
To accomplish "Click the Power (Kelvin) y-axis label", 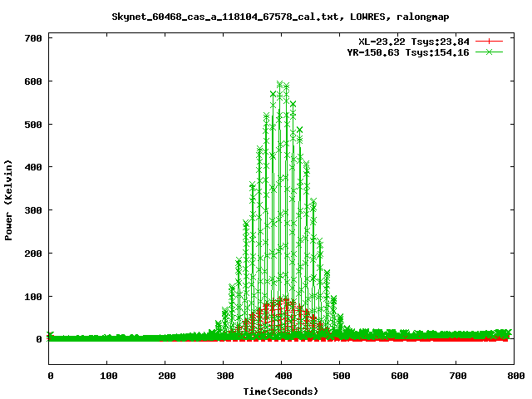I will coord(8,200).
